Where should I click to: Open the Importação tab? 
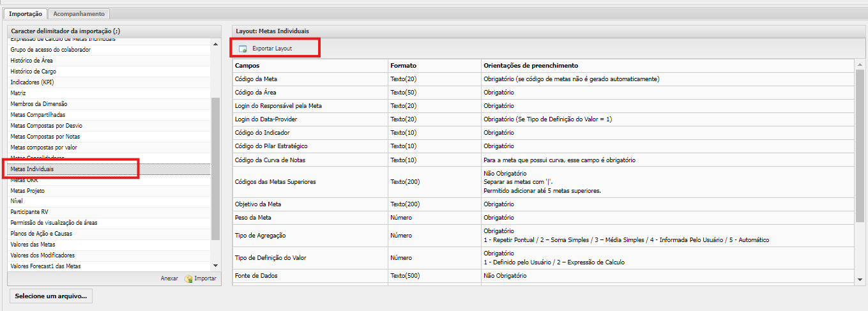point(26,13)
